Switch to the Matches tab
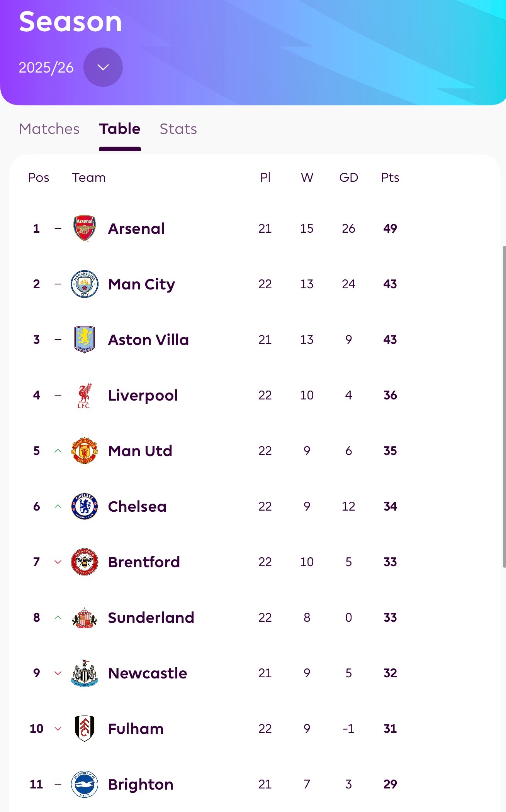Image resolution: width=506 pixels, height=812 pixels. click(x=49, y=129)
